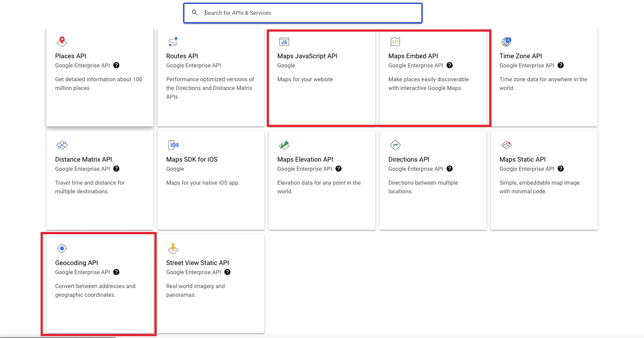Open help icon on Maps Embed API card
The width and height of the screenshot is (644, 338).
point(450,65)
